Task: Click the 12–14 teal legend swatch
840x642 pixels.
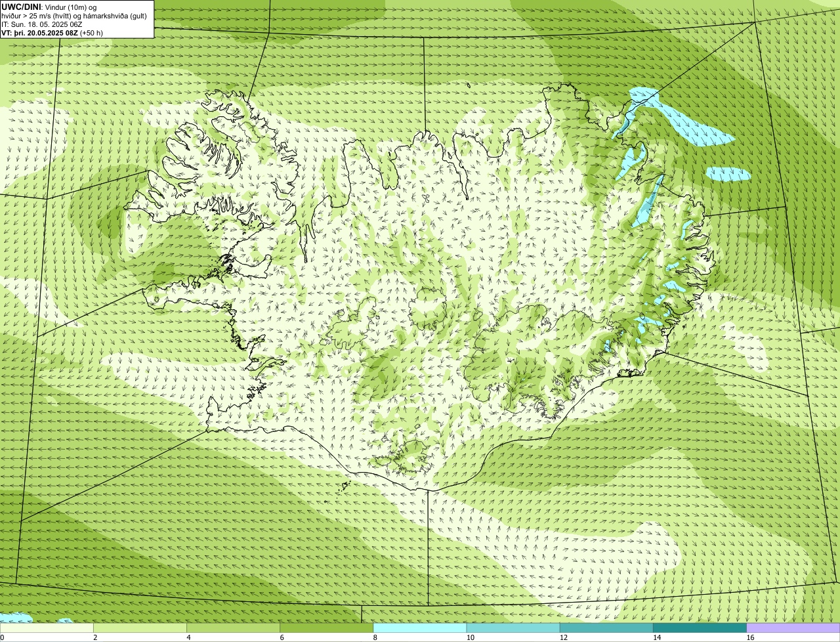Action: [x=606, y=628]
